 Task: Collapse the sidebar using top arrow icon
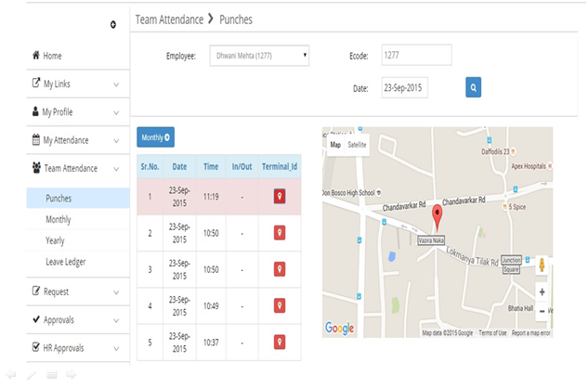coord(112,23)
